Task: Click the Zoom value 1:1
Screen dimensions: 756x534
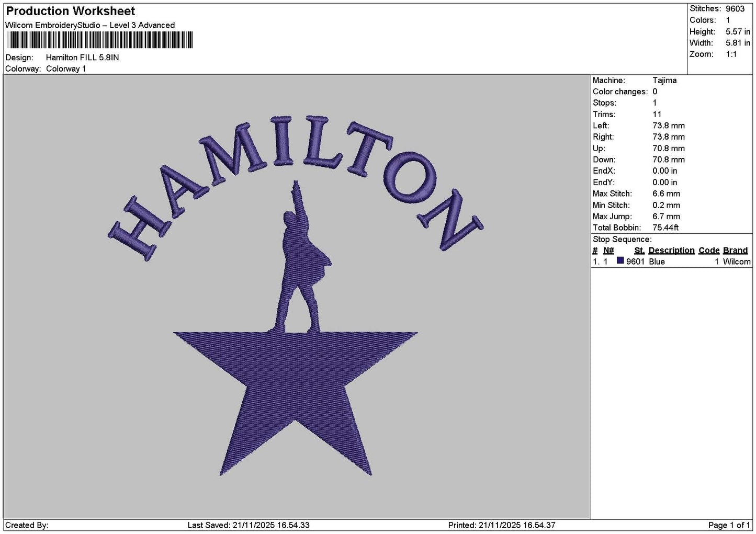Action: coord(731,54)
